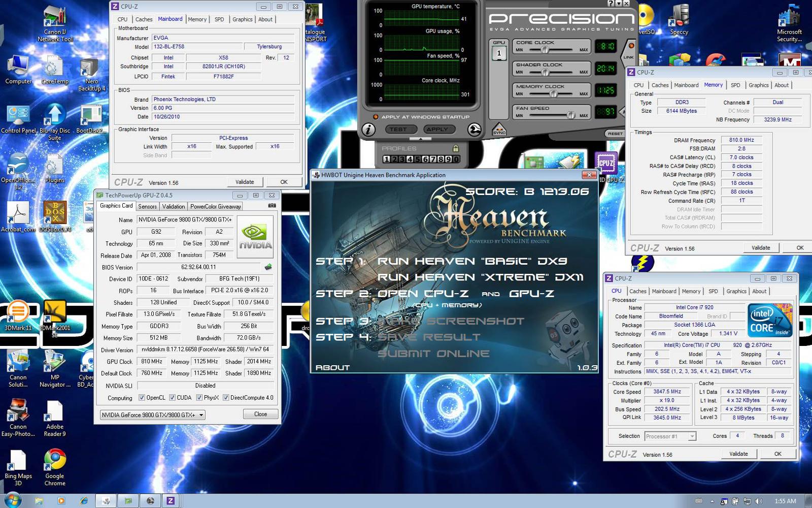
Task: Click the BIOS Version field in GPU-Z
Action: coord(198,267)
